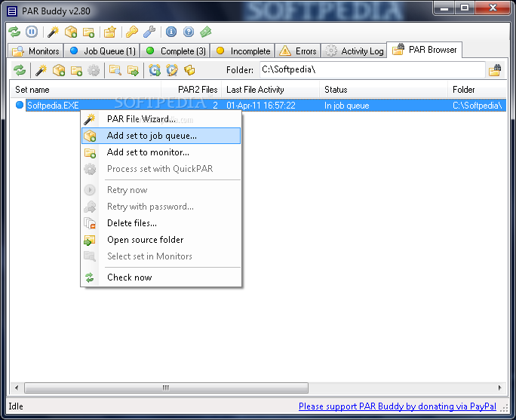
Task: Click the alarm clock with play arrow icon
Action: (155, 70)
